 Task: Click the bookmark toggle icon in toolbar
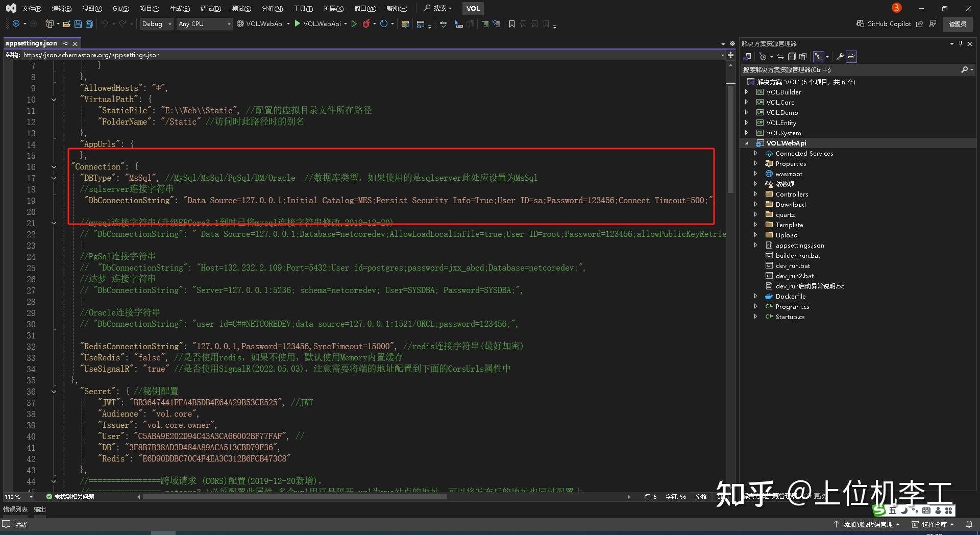coord(512,23)
